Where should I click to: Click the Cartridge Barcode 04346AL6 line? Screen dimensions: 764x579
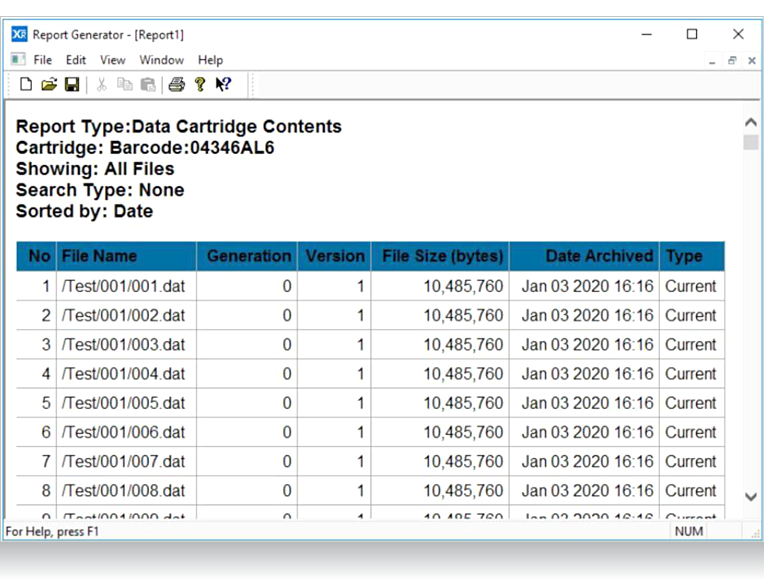(145, 148)
